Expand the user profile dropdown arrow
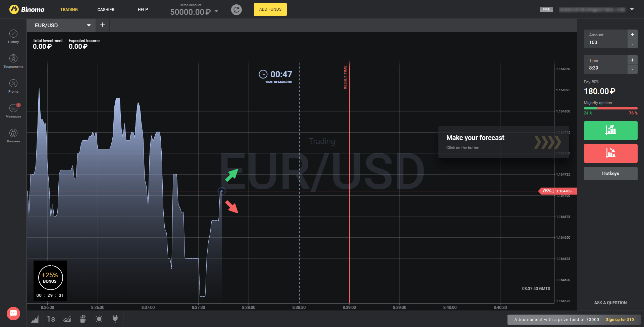Screen dimensions: 644x327 coord(632,9)
